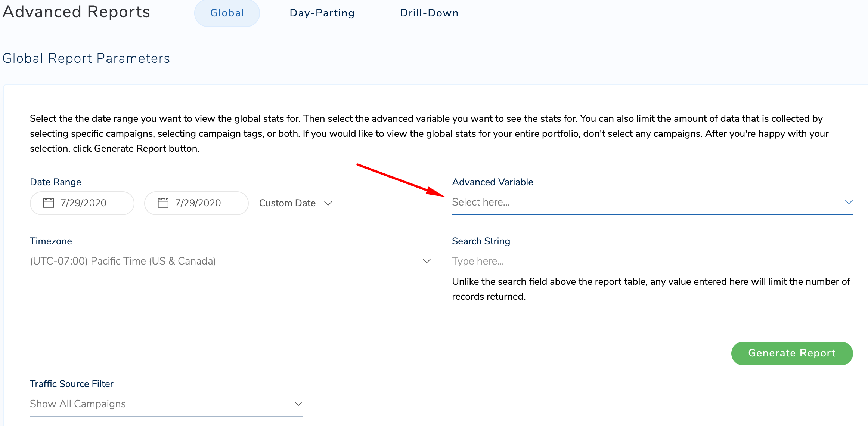Click the Date Range label
Image resolution: width=868 pixels, height=426 pixels.
56,182
